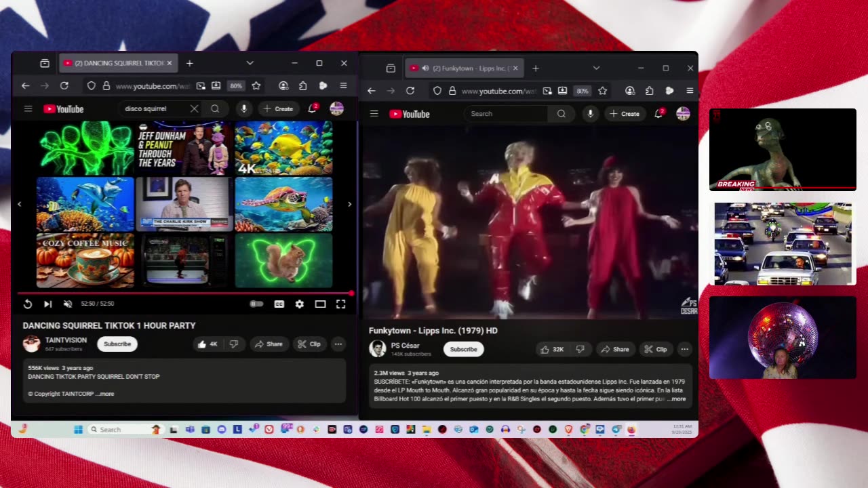Expand Funkytown description with '...more'
The image size is (868, 488).
pyautogui.click(x=677, y=399)
